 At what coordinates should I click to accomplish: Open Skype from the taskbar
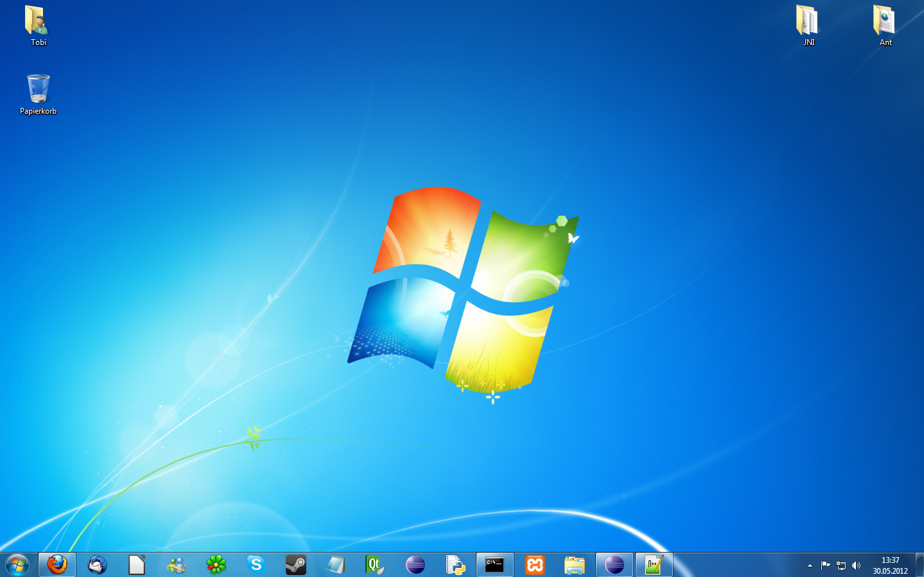(256, 565)
